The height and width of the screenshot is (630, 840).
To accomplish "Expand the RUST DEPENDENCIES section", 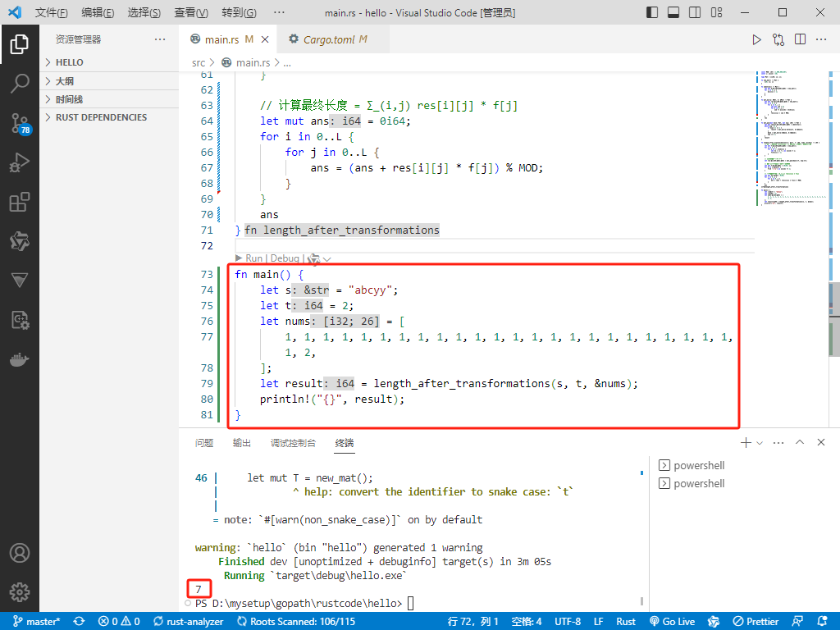I will (x=109, y=117).
